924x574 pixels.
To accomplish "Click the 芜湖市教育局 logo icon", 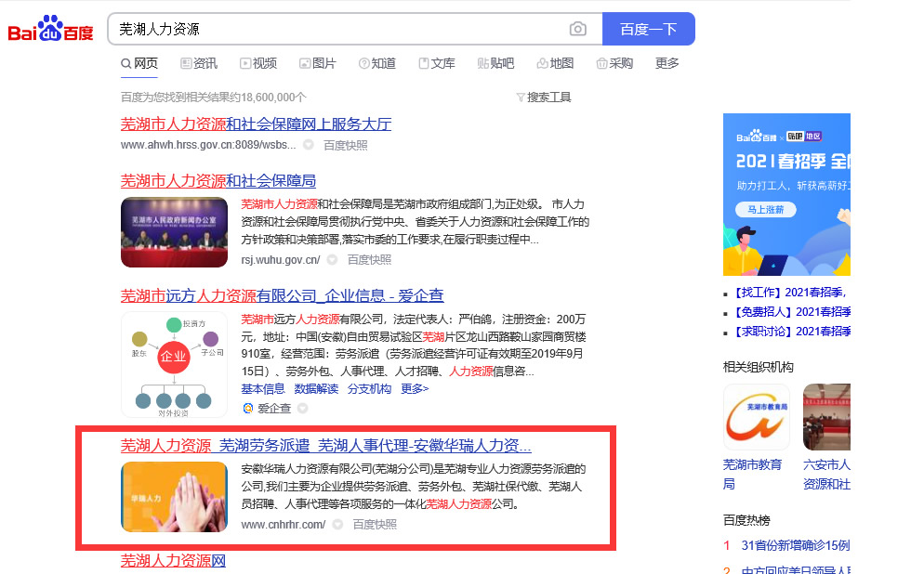I will [x=756, y=417].
